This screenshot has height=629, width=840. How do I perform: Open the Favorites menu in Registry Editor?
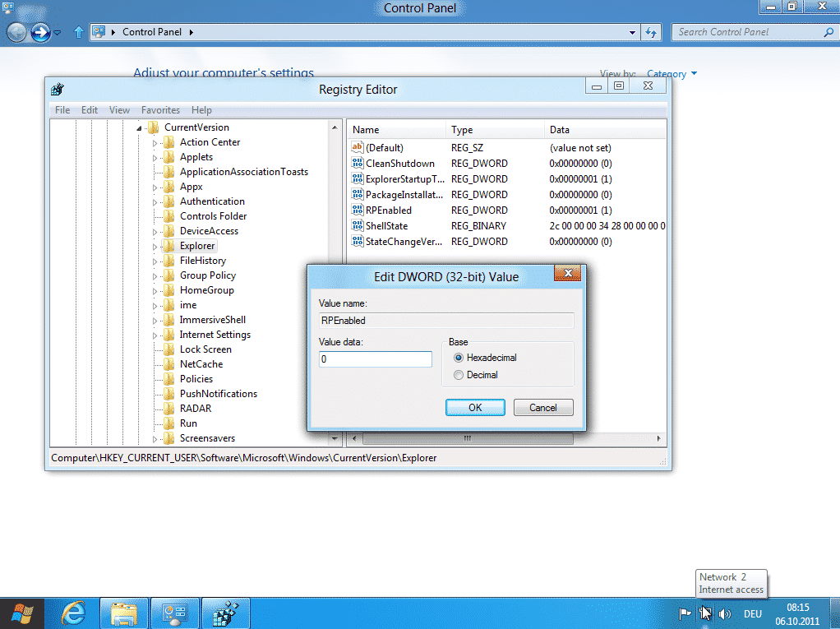point(161,110)
